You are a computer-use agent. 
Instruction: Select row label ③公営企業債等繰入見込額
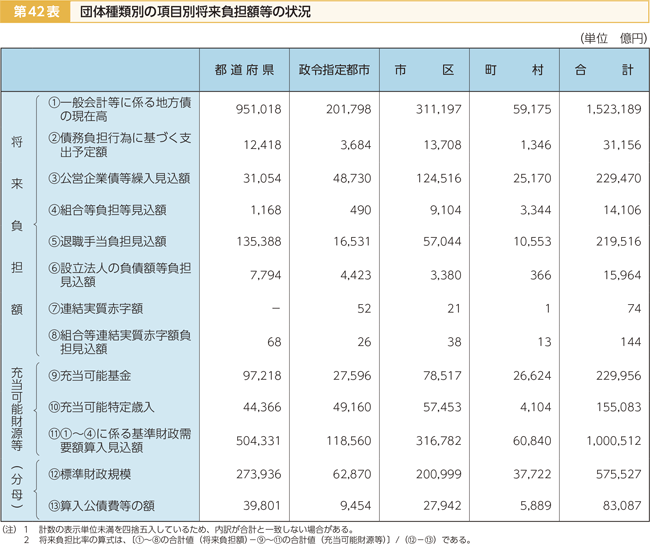pos(119,178)
